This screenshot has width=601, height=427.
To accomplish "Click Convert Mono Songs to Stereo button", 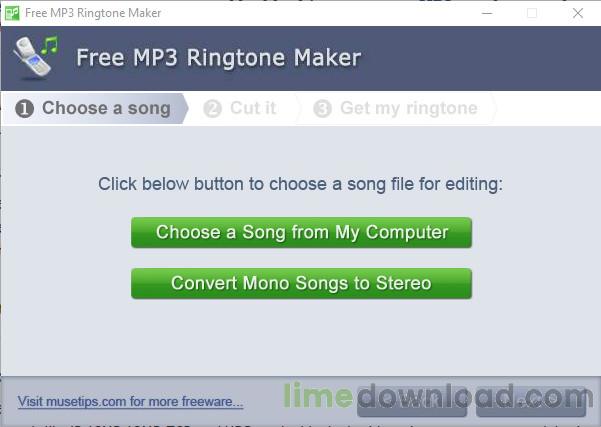I will [301, 284].
